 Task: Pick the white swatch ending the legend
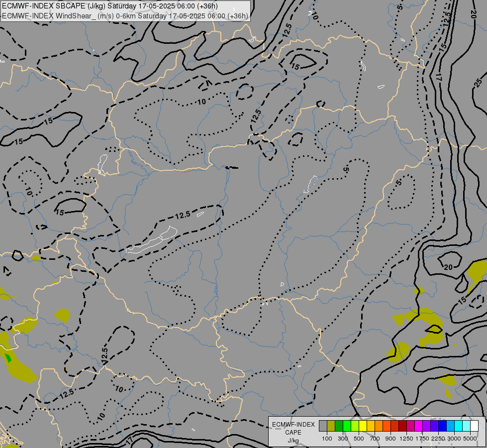[475, 426]
